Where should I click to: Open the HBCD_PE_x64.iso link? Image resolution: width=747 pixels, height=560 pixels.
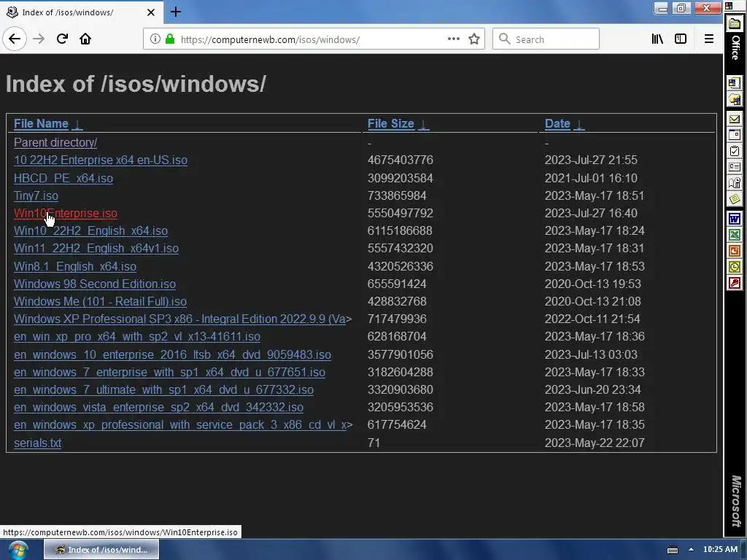(63, 178)
